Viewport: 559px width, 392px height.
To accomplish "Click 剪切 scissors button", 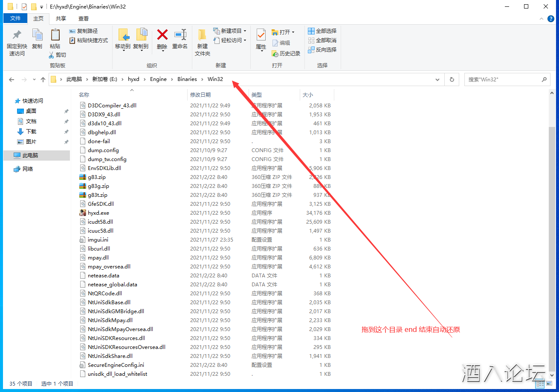I will (x=58, y=55).
